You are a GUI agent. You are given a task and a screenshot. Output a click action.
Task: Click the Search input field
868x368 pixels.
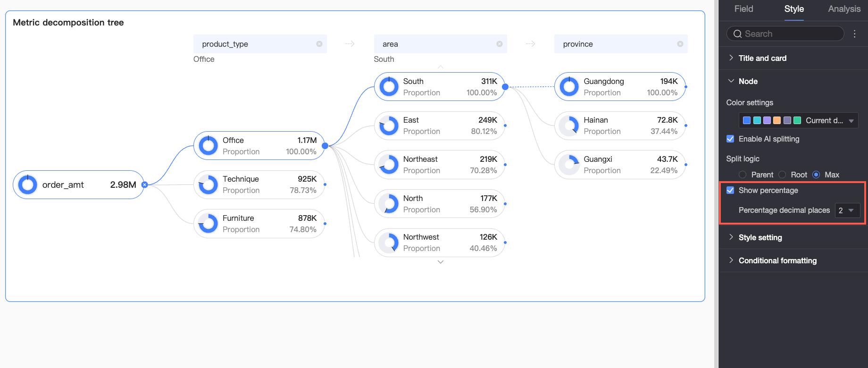785,33
